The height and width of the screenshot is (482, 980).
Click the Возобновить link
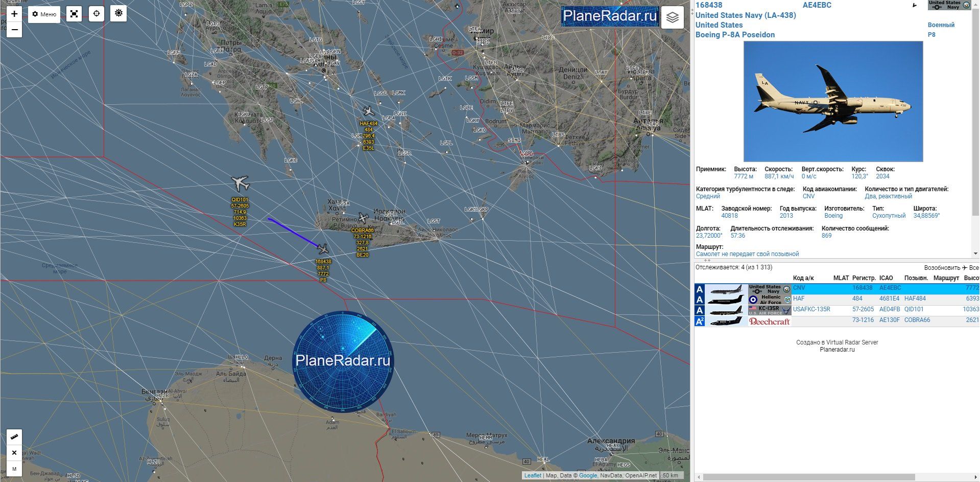tap(942, 268)
